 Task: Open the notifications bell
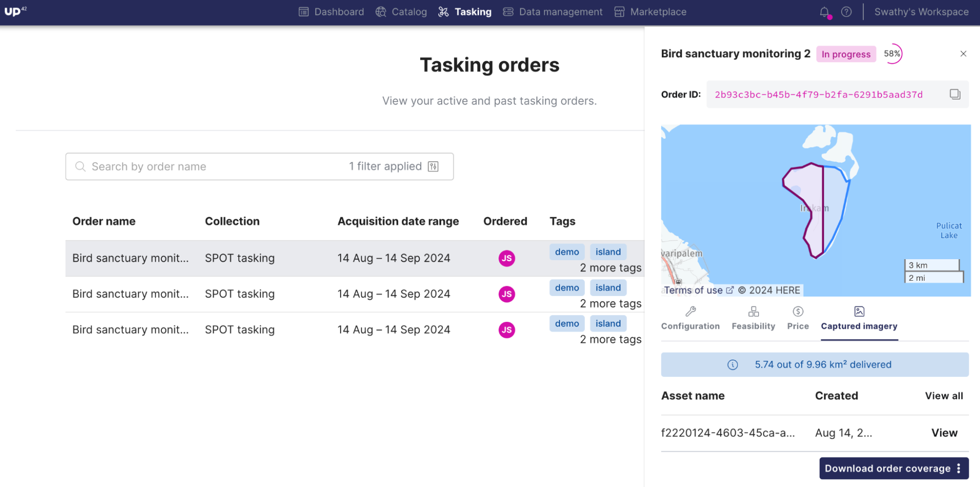pyautogui.click(x=825, y=12)
